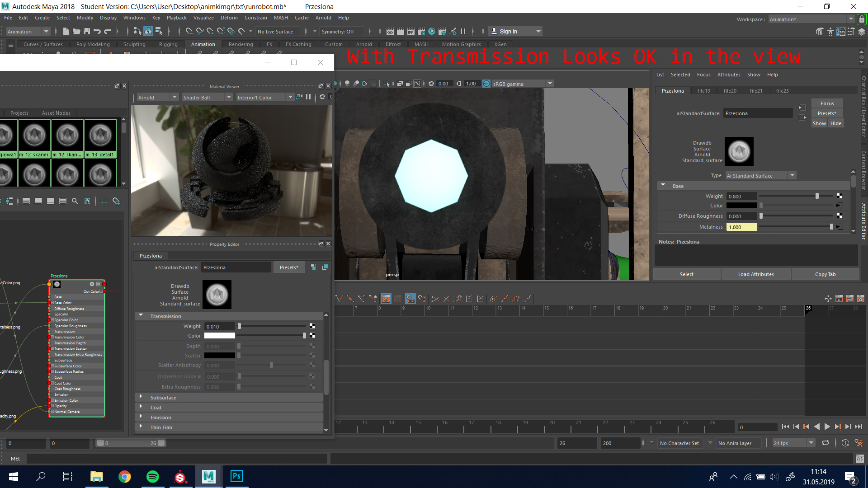Image resolution: width=868 pixels, height=488 pixels.
Task: Select the file19 attribute tab
Action: (x=703, y=91)
